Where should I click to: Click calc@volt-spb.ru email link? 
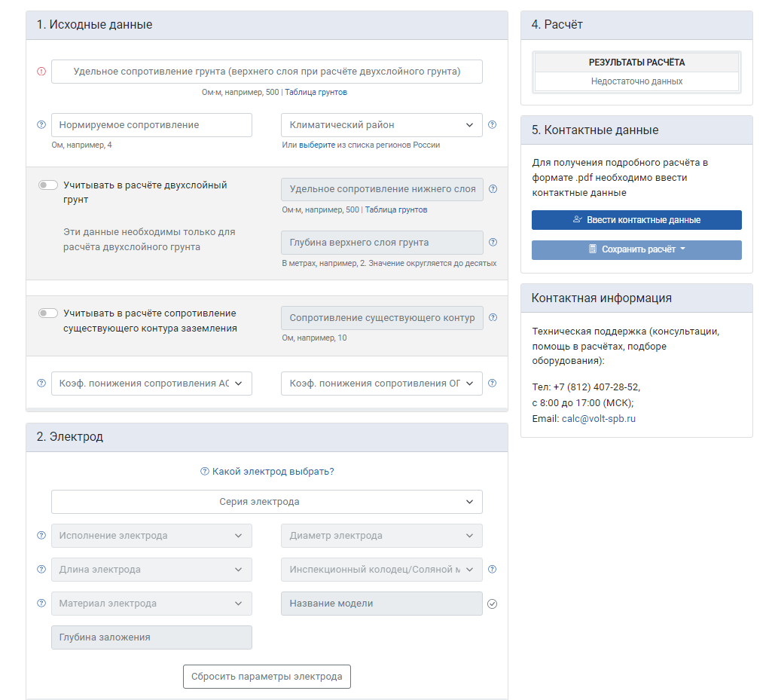[x=598, y=419]
